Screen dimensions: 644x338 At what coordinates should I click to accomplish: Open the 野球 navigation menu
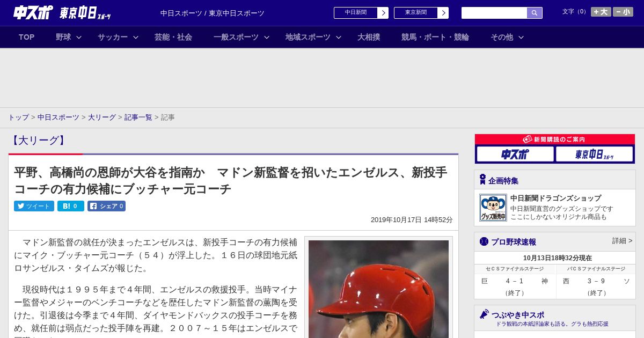coord(63,37)
